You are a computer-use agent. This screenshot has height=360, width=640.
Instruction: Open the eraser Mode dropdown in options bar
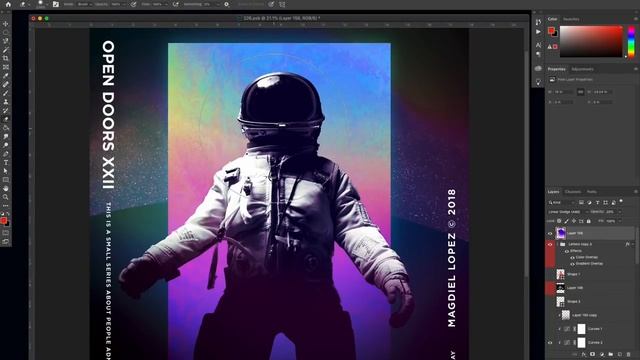85,4
